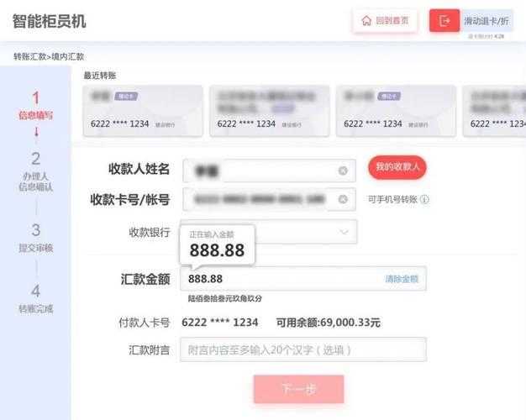526x420 pixels.
Task: Select step 1 信息填写 in sidebar
Action: [x=36, y=106]
